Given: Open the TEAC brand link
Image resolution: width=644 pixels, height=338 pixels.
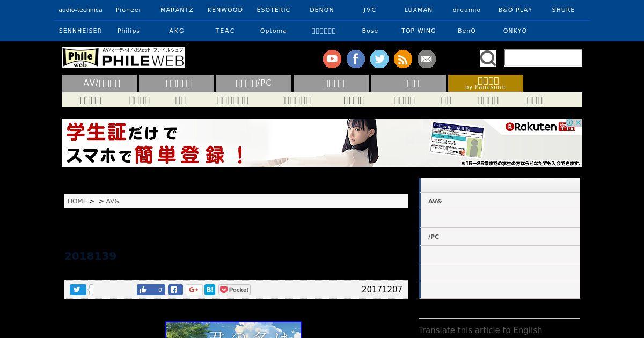Looking at the screenshot, I should [x=225, y=31].
